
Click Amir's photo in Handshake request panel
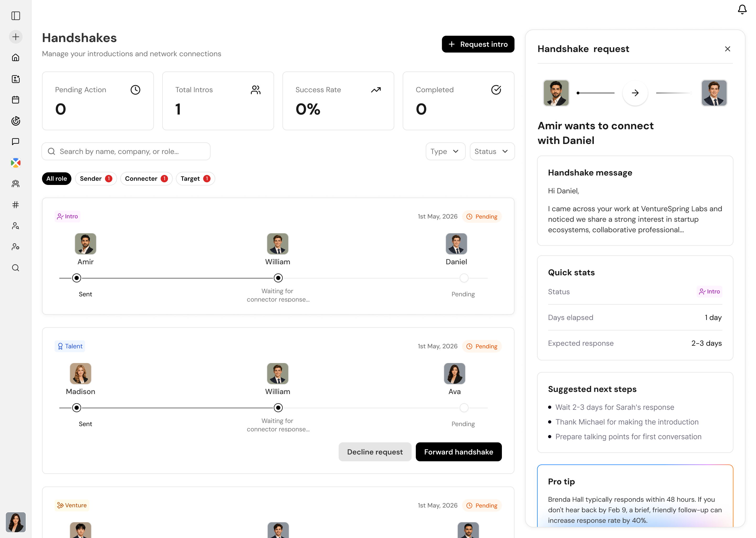tap(556, 93)
